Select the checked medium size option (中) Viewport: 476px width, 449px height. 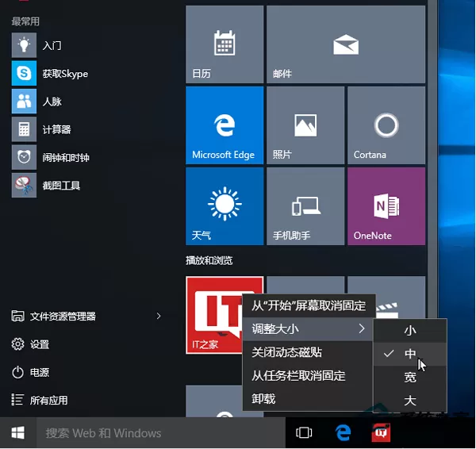410,354
